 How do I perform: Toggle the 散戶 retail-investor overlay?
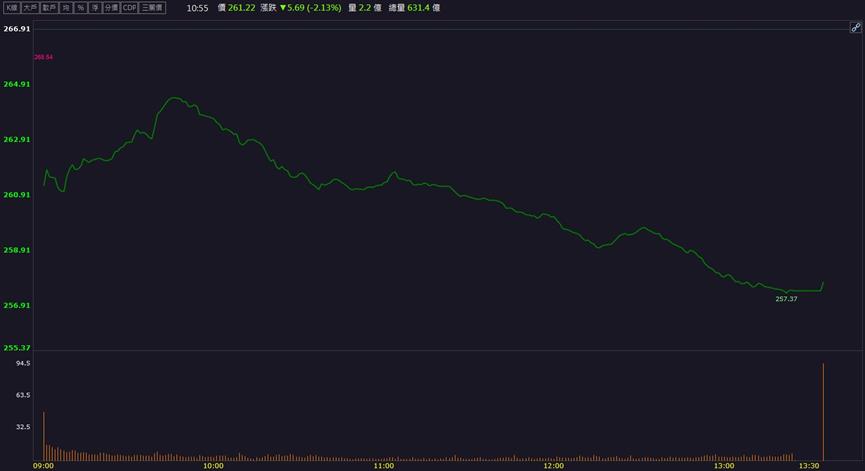coord(49,8)
